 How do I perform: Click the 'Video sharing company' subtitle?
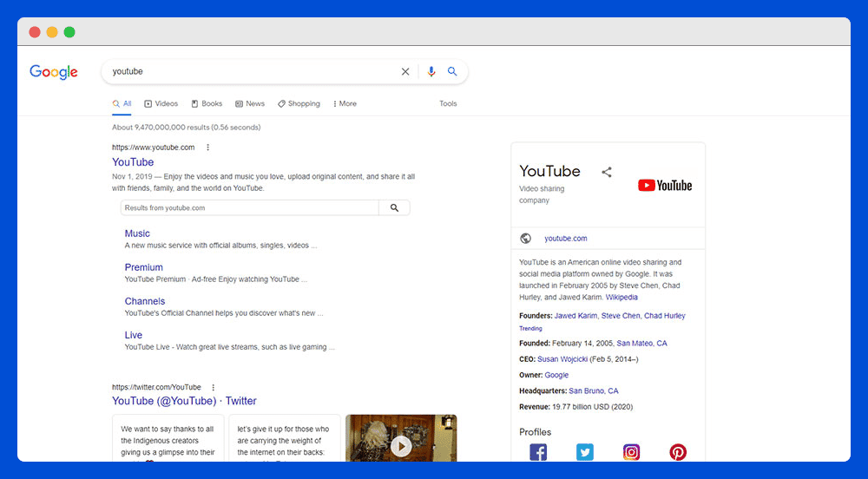(x=542, y=194)
